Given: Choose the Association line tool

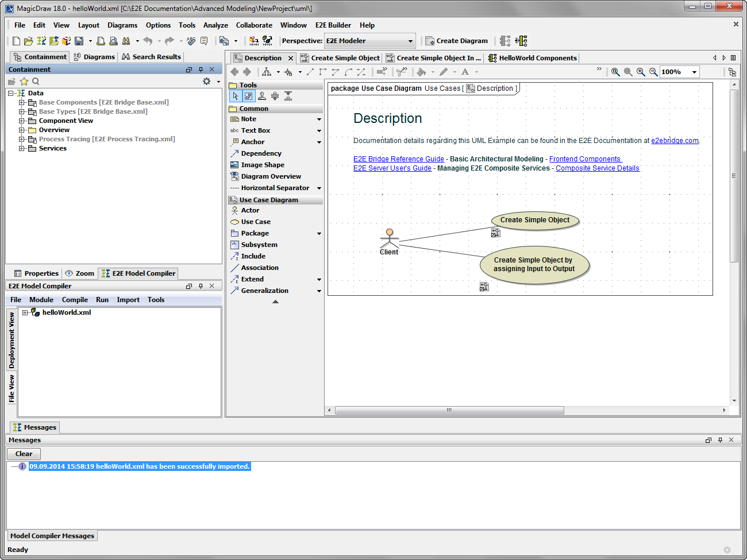Looking at the screenshot, I should click(259, 268).
